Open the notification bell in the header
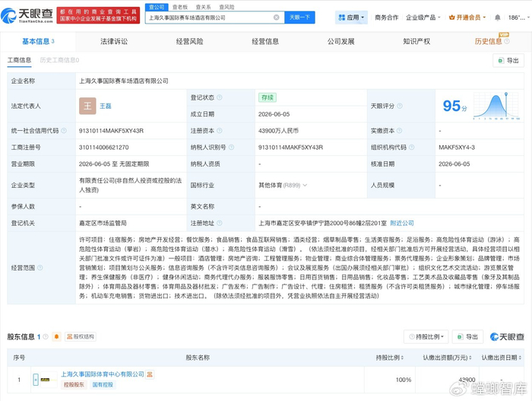The width and height of the screenshot is (532, 401). coord(497,18)
